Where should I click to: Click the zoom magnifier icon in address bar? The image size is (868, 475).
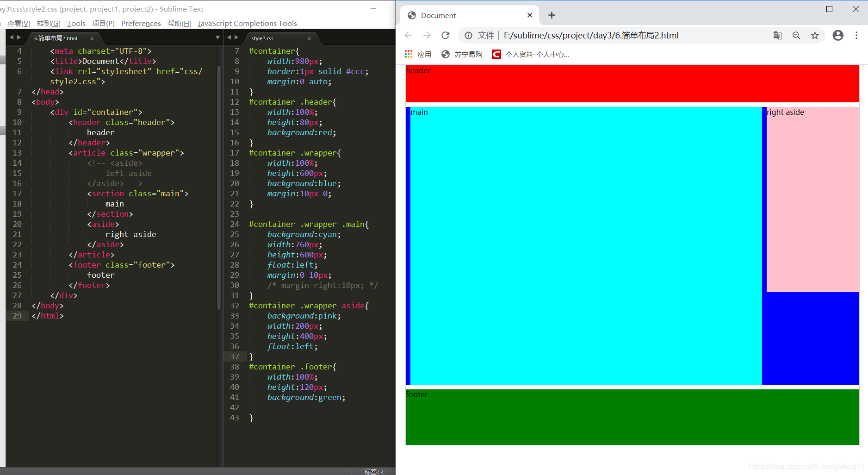pyautogui.click(x=796, y=35)
